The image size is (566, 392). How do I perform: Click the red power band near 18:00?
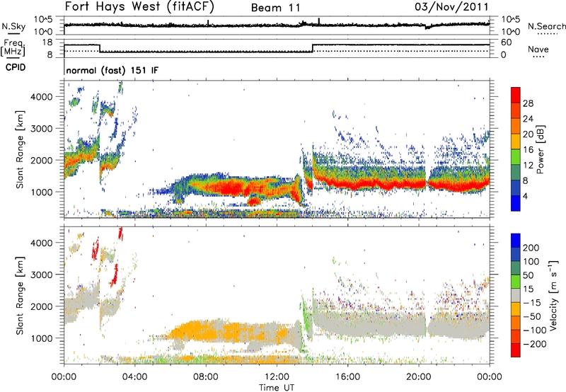383,184
